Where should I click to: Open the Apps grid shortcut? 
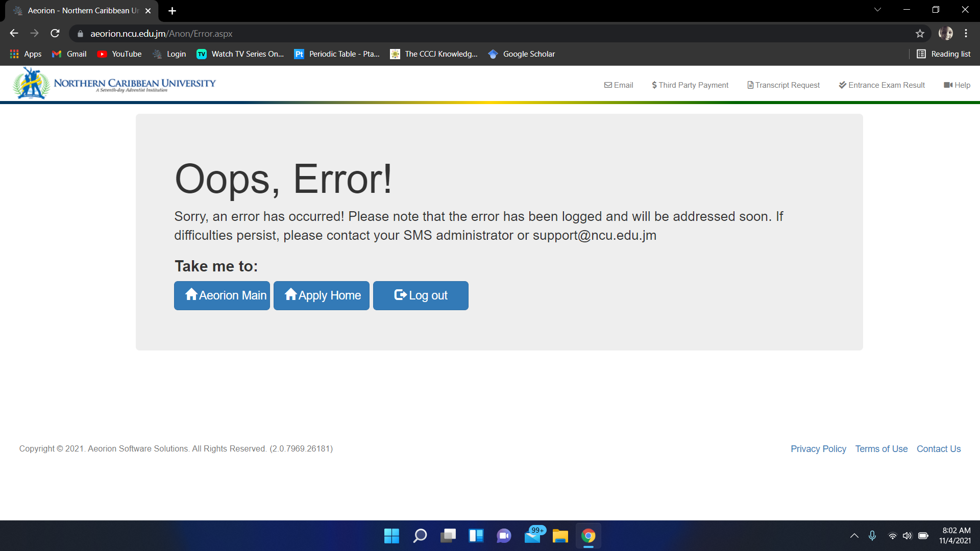point(26,54)
